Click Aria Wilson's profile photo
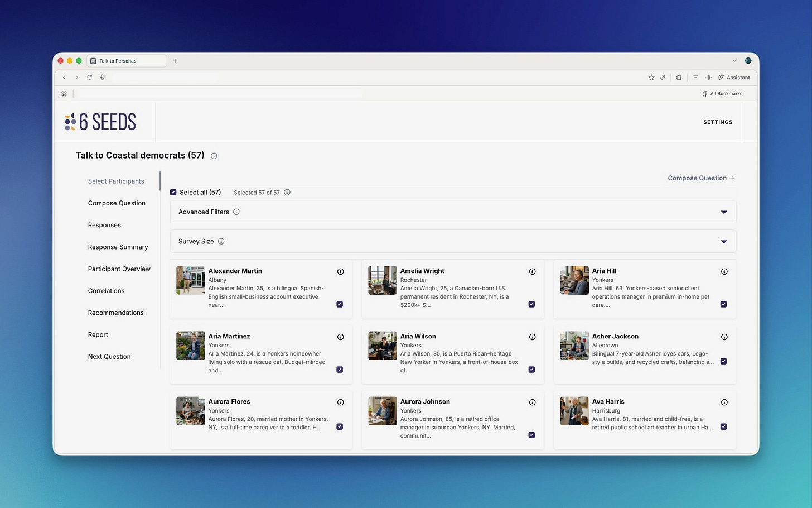The width and height of the screenshot is (812, 508). click(x=383, y=346)
